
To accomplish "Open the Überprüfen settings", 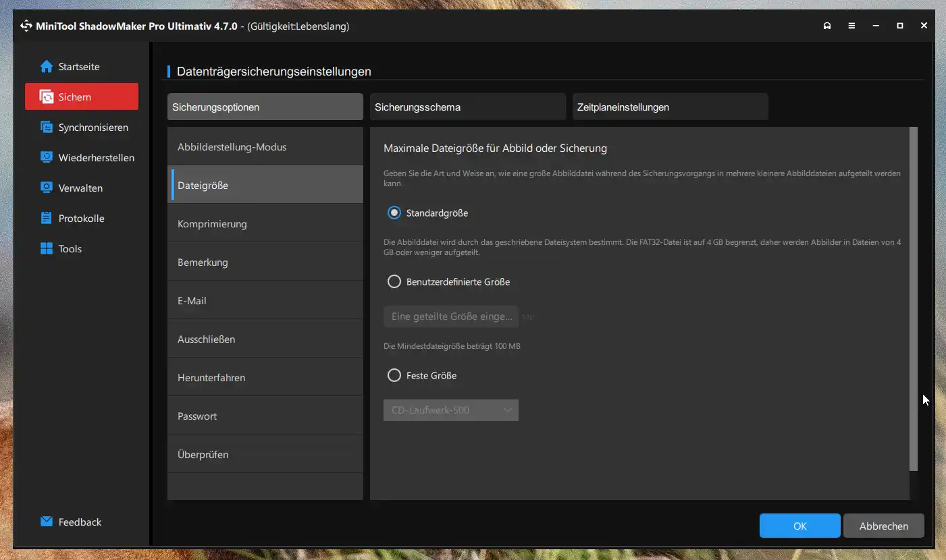I will [x=265, y=454].
